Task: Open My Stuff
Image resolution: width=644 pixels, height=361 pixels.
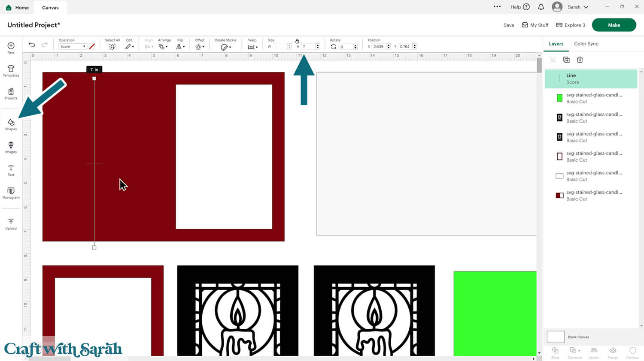Action: [x=535, y=25]
